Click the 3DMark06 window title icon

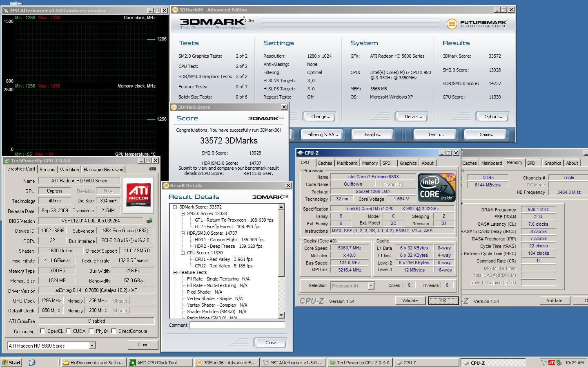coord(175,10)
